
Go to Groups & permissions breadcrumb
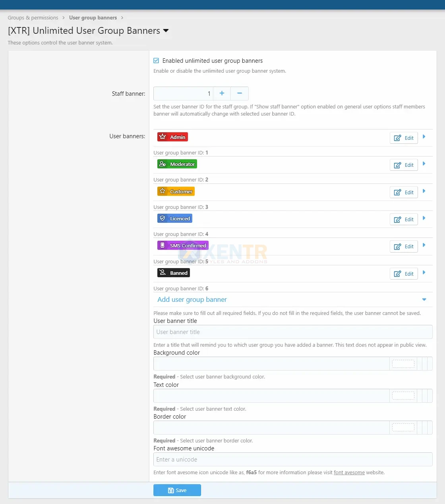[x=33, y=18]
